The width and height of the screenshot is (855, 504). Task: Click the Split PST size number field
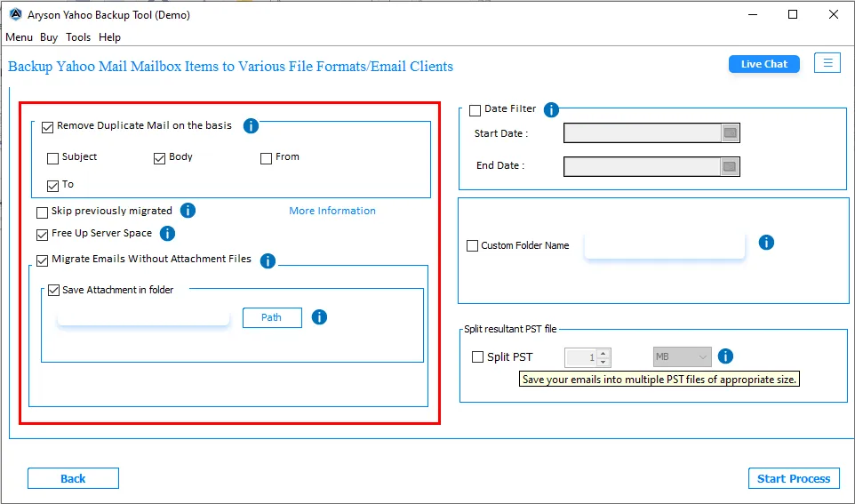[581, 357]
